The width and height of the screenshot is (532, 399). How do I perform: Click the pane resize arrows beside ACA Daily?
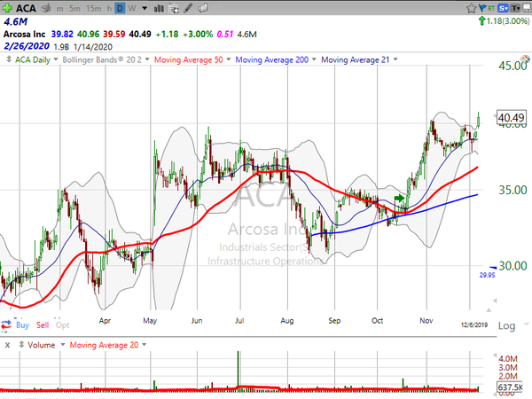point(9,59)
